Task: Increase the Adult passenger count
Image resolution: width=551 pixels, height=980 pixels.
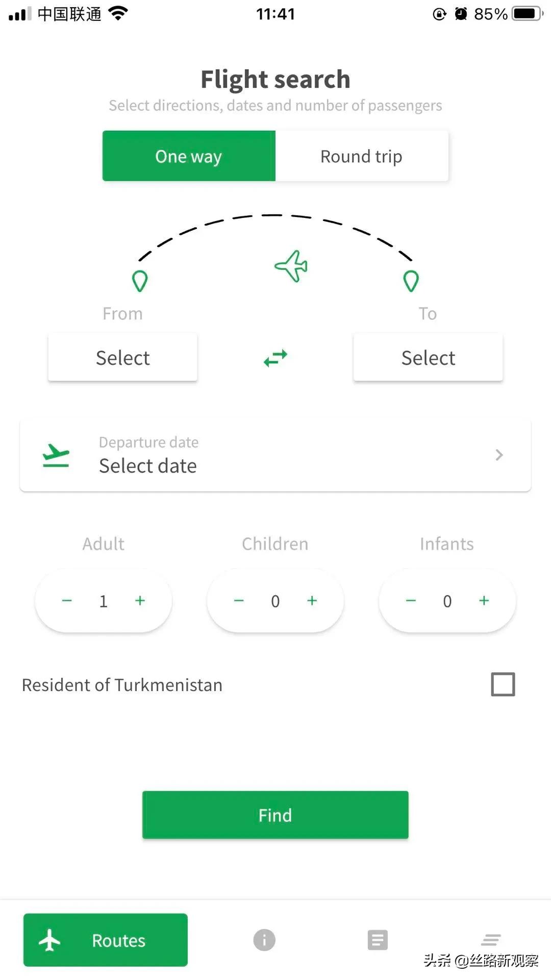Action: (x=140, y=601)
